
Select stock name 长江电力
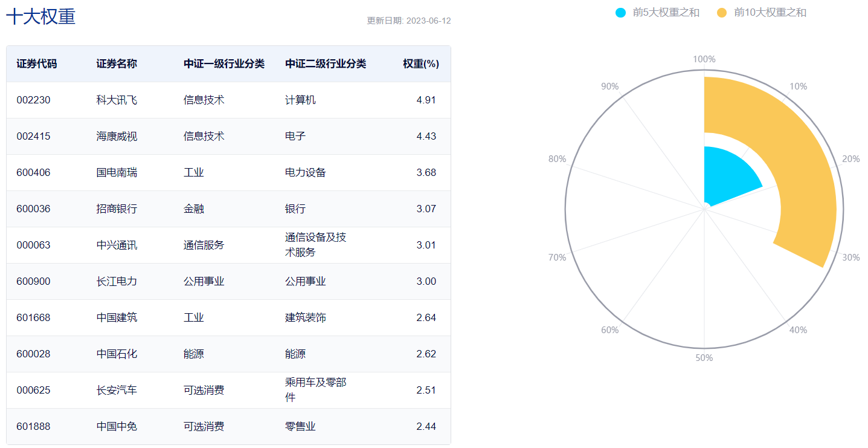[117, 281]
